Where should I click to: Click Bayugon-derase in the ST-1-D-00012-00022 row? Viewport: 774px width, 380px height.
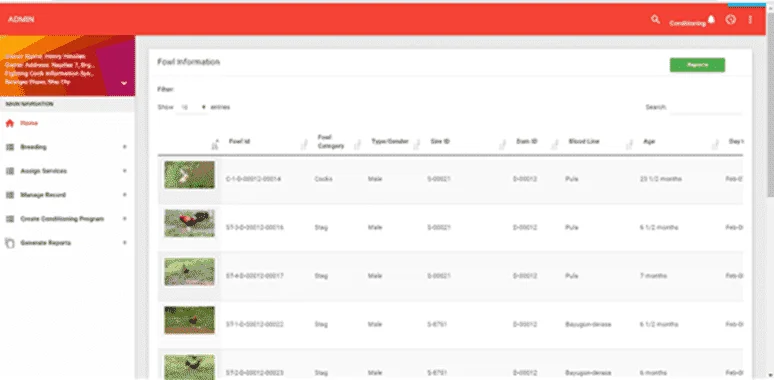pyautogui.click(x=588, y=324)
